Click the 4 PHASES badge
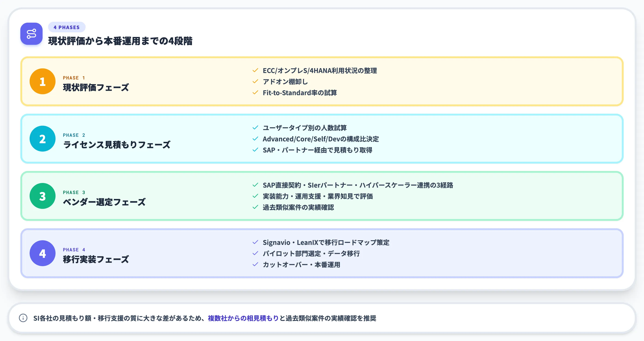The width and height of the screenshot is (644, 341). [x=66, y=27]
